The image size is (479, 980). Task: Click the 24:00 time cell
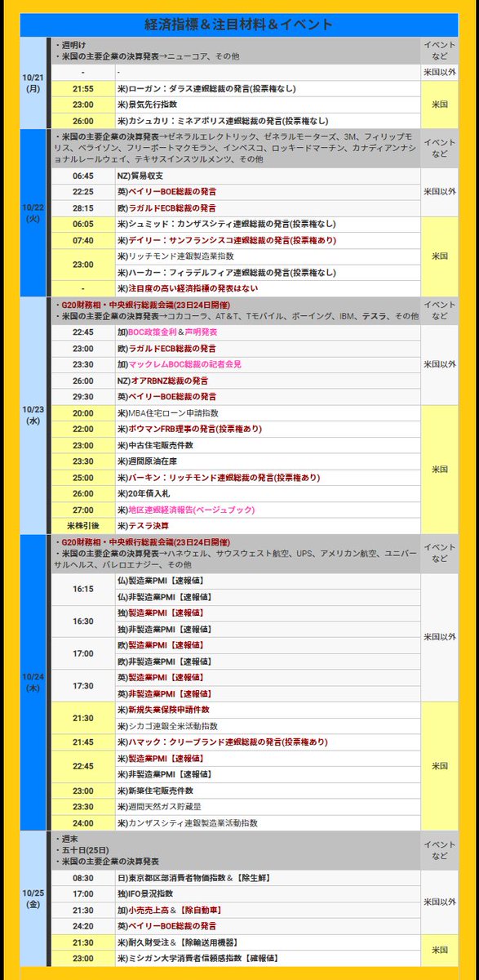(x=82, y=823)
